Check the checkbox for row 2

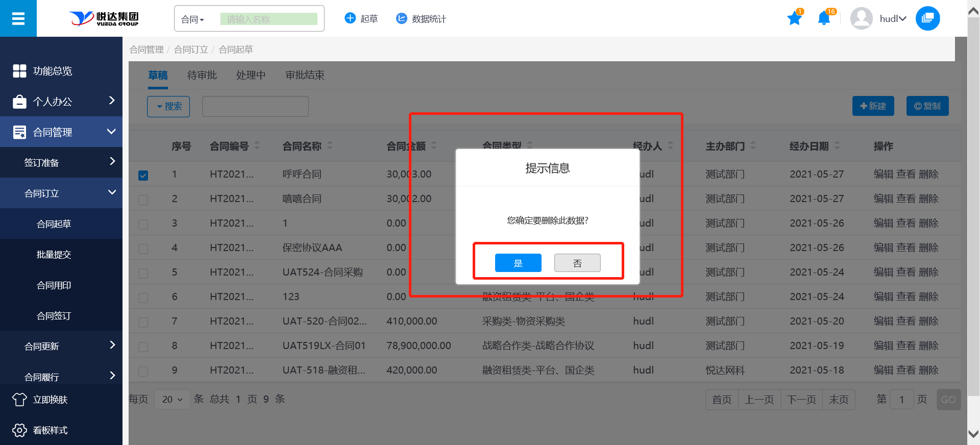click(x=143, y=200)
